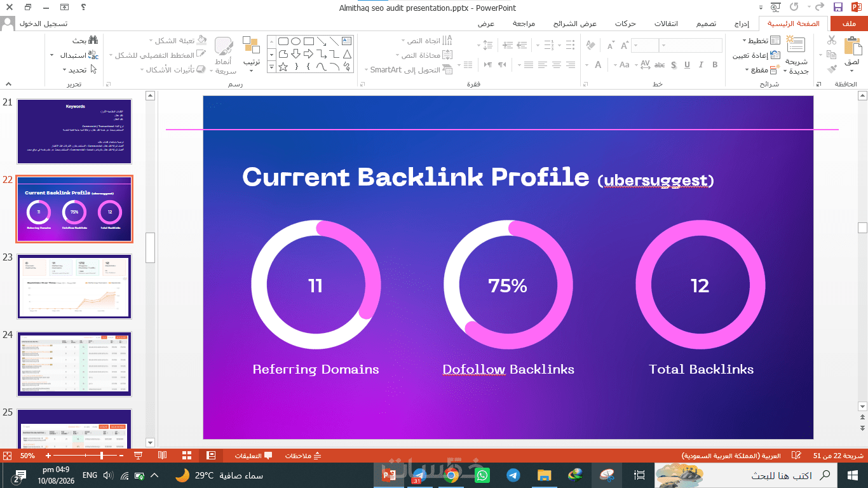The image size is (868, 488).
Task: Open the Section (مقطع) dropdown
Action: (761, 69)
